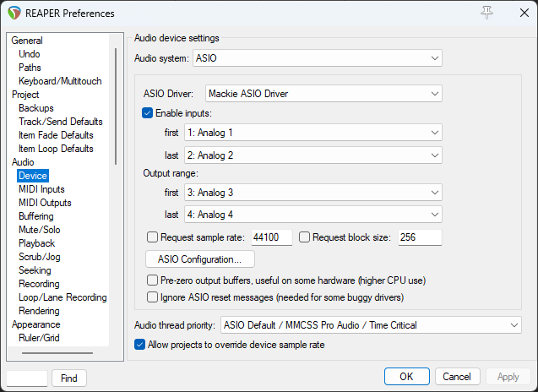Screen dimensions: 538x392
Task: Select Appearance in the preferences tree
Action: pyautogui.click(x=36, y=324)
